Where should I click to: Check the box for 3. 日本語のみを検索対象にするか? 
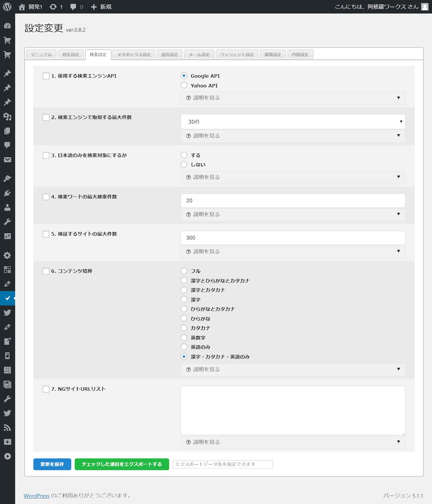pyautogui.click(x=46, y=155)
